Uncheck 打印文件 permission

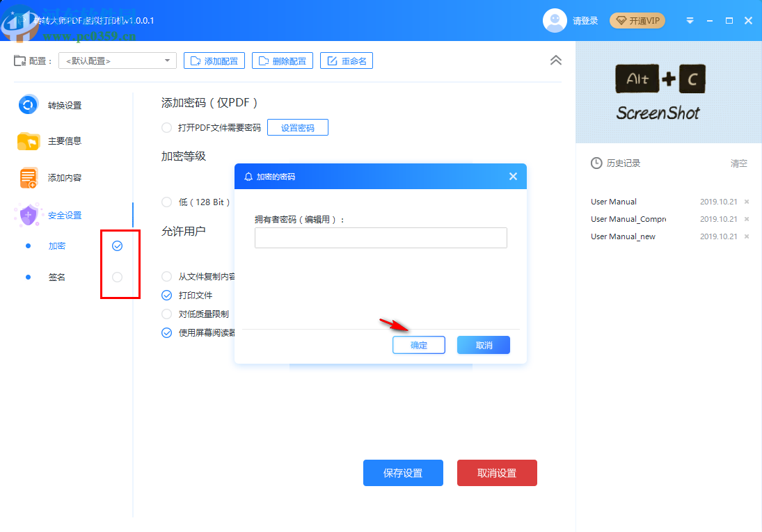click(167, 296)
